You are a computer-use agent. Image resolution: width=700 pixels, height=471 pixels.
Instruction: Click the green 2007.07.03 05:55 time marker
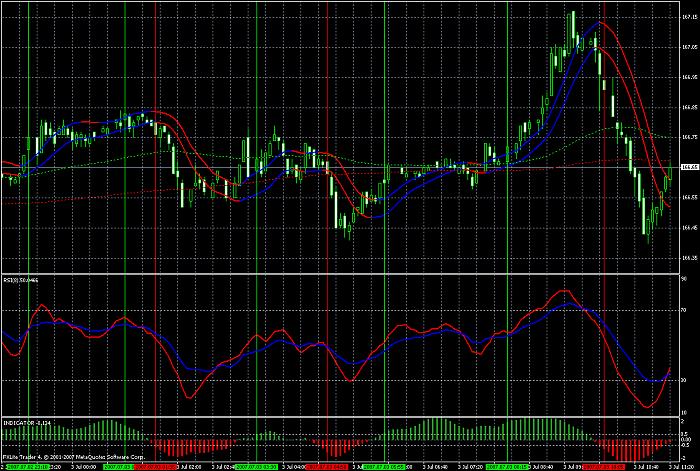384,467
